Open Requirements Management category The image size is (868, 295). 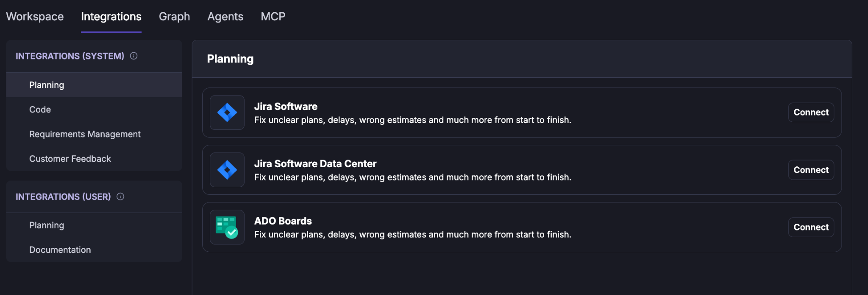pos(94,134)
